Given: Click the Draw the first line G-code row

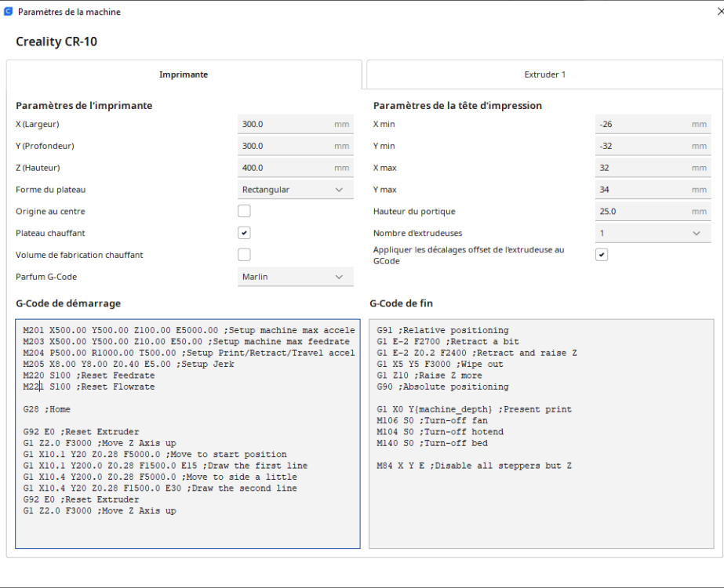Looking at the screenshot, I should click(x=166, y=466).
